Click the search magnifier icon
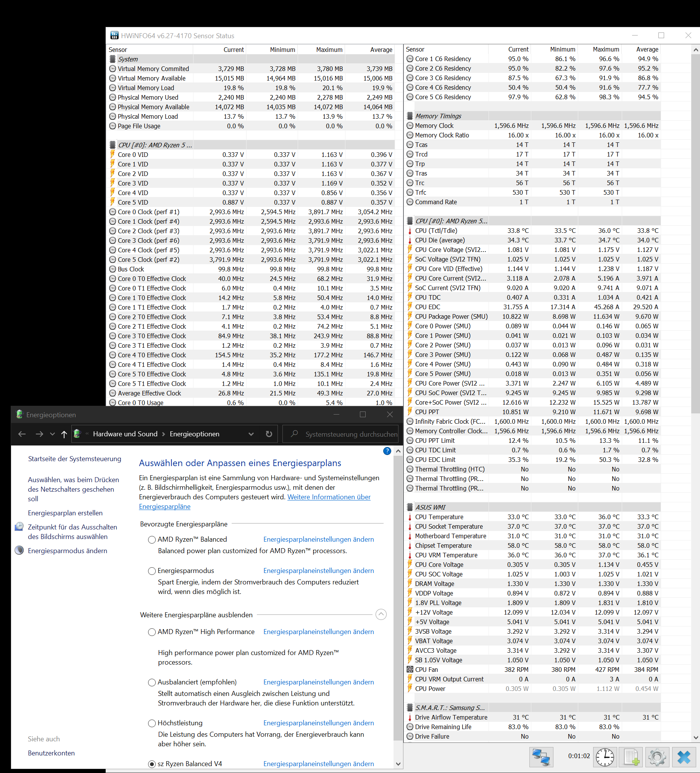 pyautogui.click(x=294, y=434)
